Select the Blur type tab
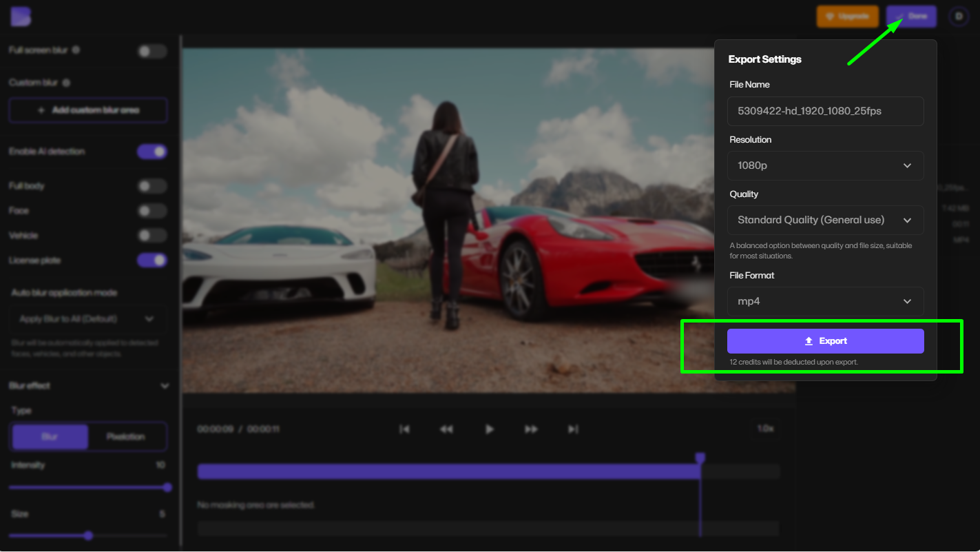The width and height of the screenshot is (980, 552). coord(50,436)
